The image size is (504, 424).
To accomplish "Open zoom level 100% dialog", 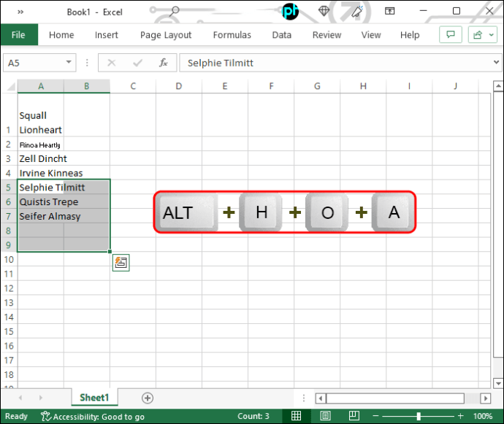I will coord(483,416).
